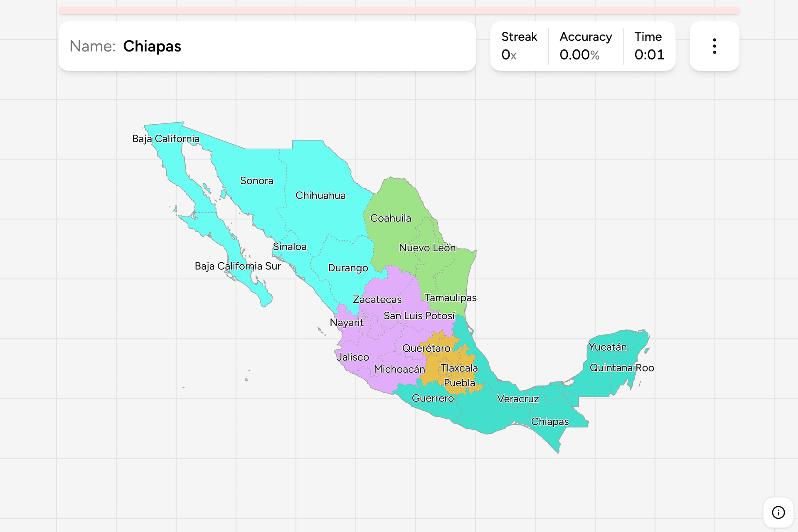Click the Nayarit label
798x532 pixels.
coord(347,323)
